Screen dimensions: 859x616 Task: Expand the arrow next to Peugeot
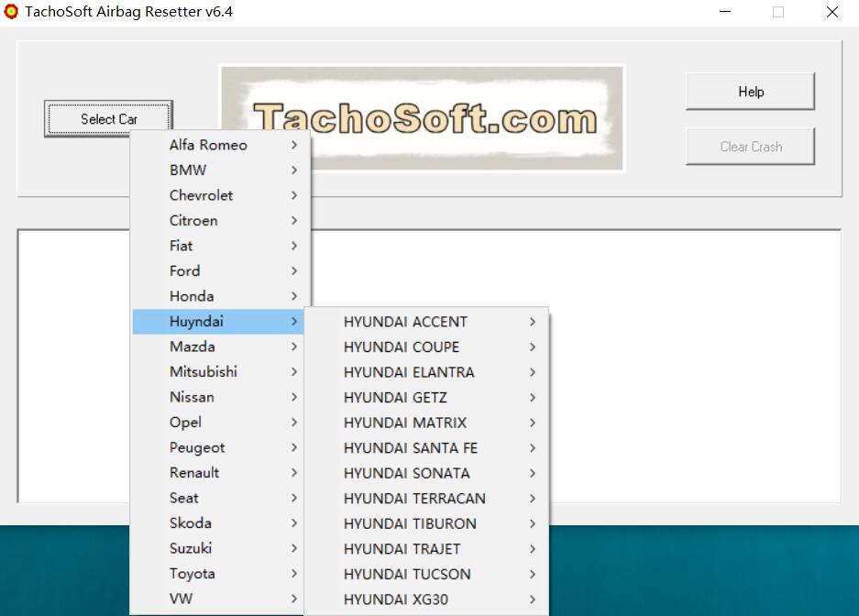294,447
